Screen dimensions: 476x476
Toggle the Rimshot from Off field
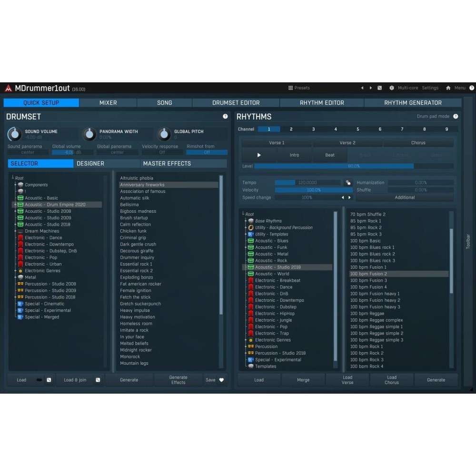(207, 152)
